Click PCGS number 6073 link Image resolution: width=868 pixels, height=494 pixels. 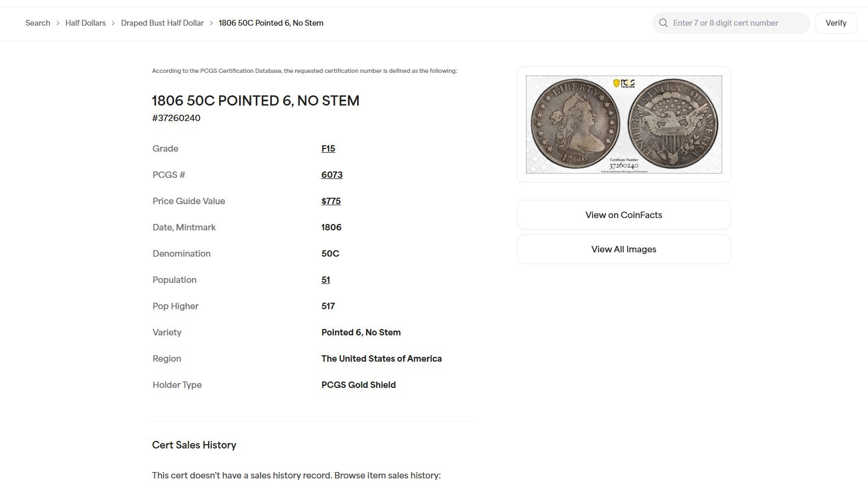(332, 175)
